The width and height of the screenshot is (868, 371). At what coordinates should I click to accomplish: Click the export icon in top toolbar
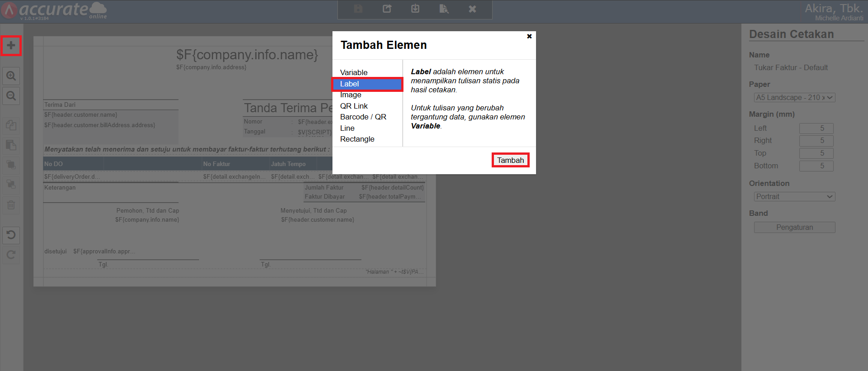point(387,9)
